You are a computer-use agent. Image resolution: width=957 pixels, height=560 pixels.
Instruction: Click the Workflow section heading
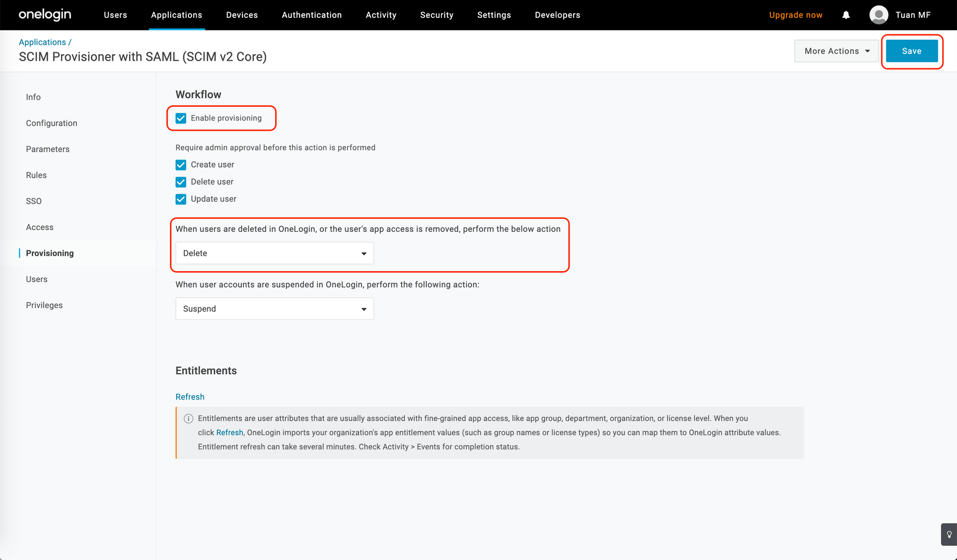click(199, 95)
